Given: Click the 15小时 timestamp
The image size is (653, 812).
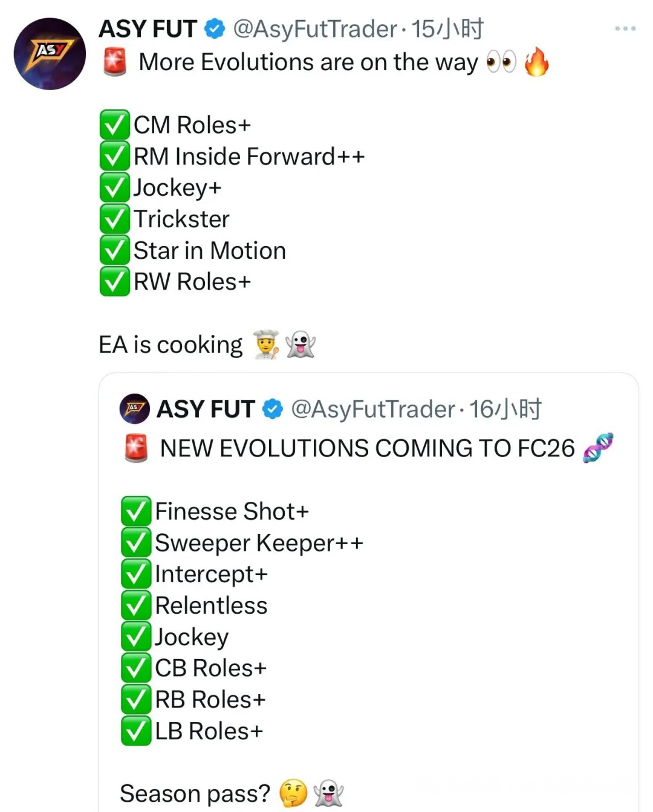Looking at the screenshot, I should (447, 28).
